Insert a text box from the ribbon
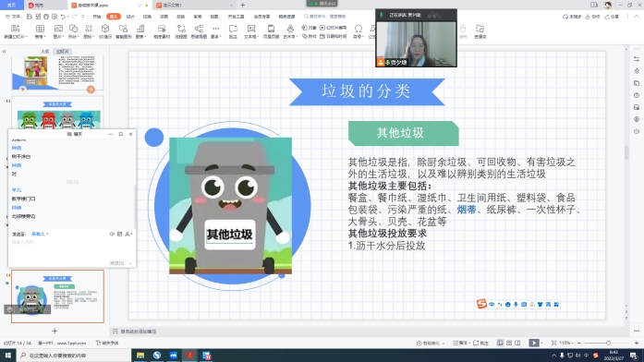This screenshot has height=362, width=644. coord(251,30)
